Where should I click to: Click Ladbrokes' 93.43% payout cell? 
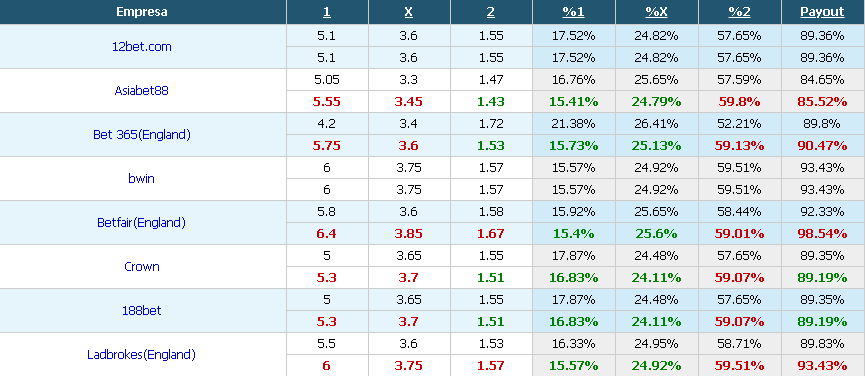[823, 366]
